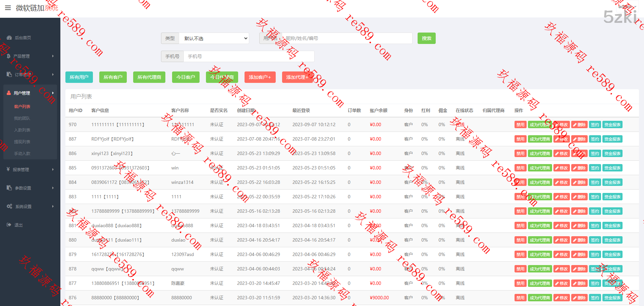Click the hamburger menu icon in header
This screenshot has width=644, height=306.
point(8,8)
